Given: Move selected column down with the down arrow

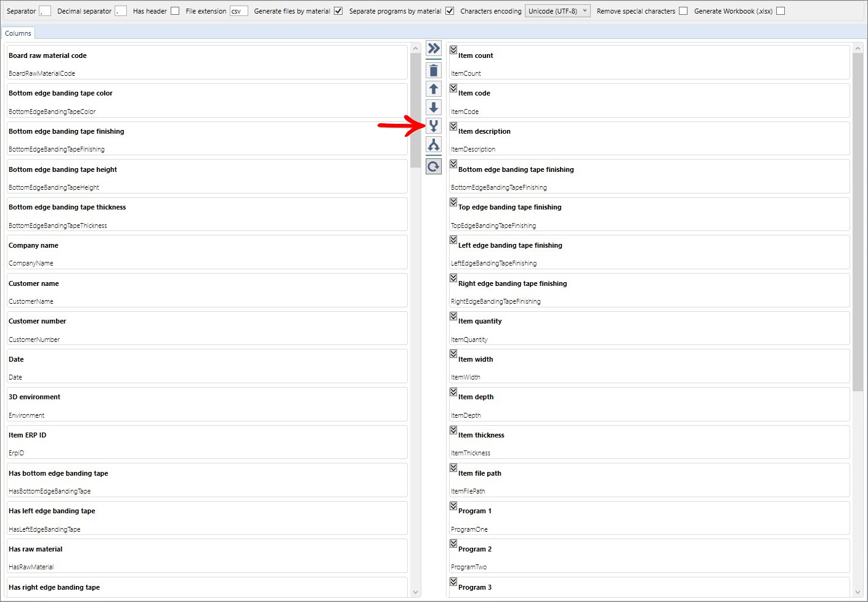Looking at the screenshot, I should [x=434, y=107].
